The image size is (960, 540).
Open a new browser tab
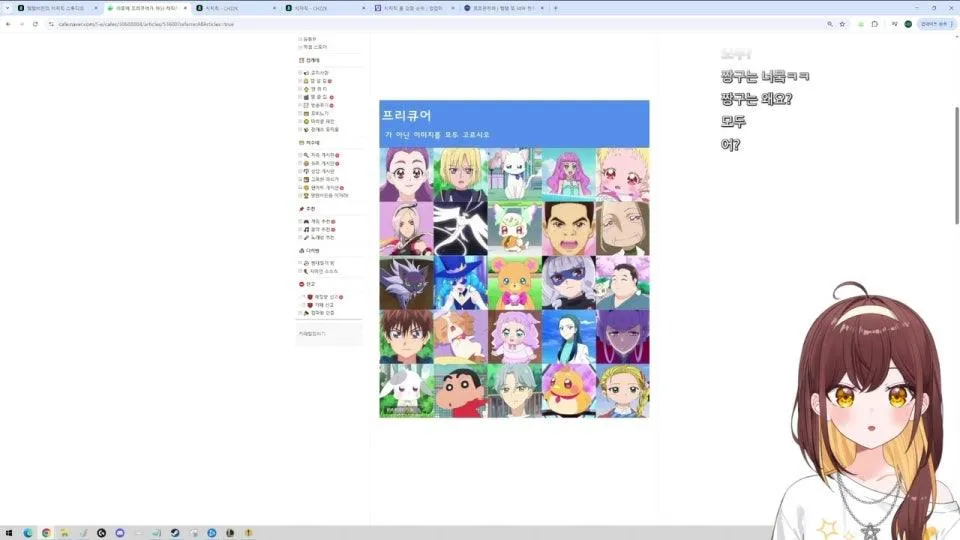point(555,8)
